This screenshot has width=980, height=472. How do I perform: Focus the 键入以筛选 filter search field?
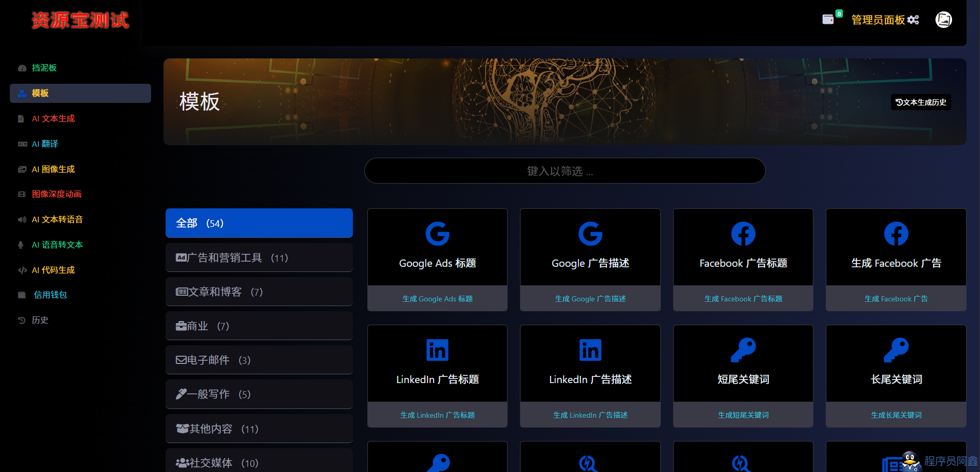click(565, 171)
